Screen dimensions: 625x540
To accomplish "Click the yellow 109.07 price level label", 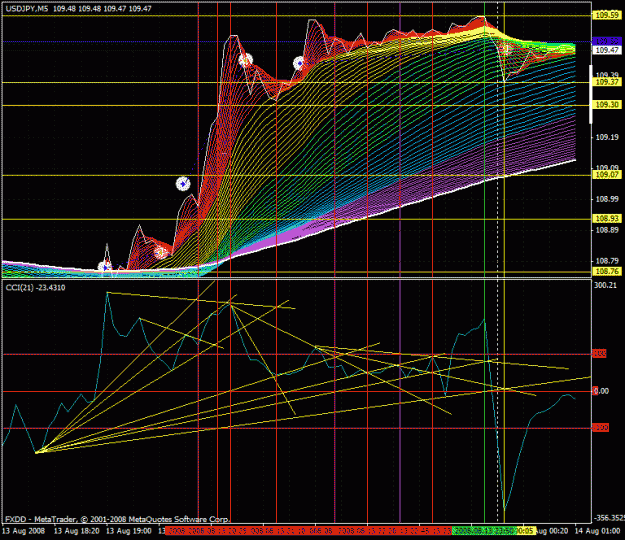I will [x=607, y=175].
